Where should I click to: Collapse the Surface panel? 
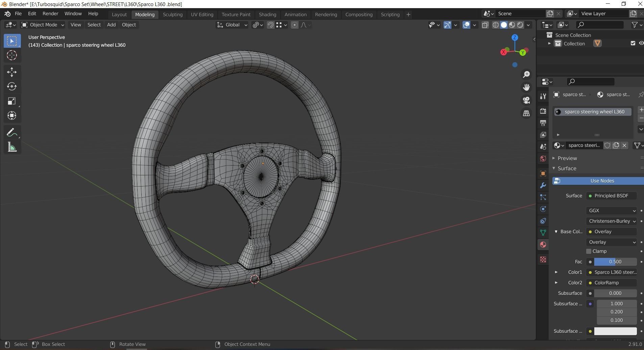click(x=554, y=168)
